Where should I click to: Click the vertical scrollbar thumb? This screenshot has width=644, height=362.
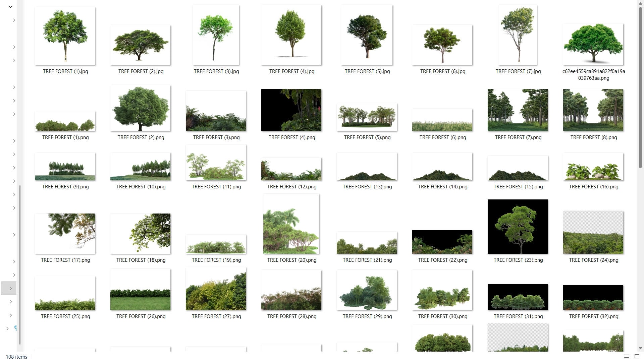[x=640, y=87]
